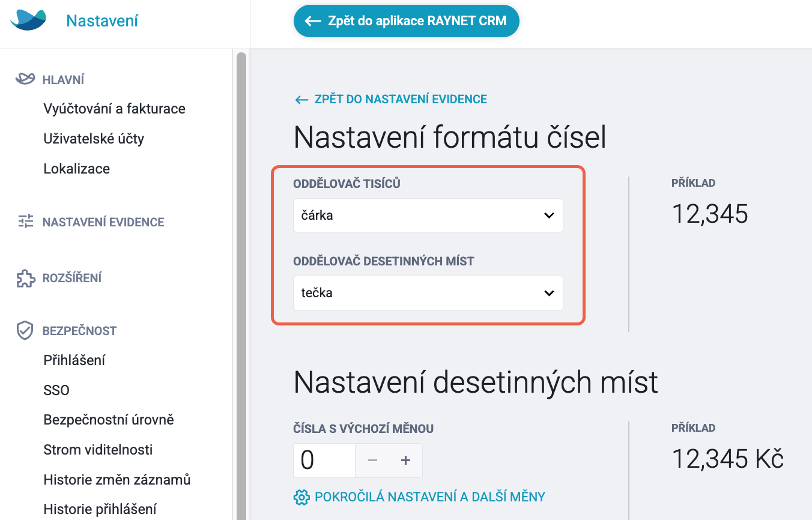Viewport: 812px width, 520px height.
Task: Click the Nastavení desetinných míst heading
Action: (x=476, y=382)
